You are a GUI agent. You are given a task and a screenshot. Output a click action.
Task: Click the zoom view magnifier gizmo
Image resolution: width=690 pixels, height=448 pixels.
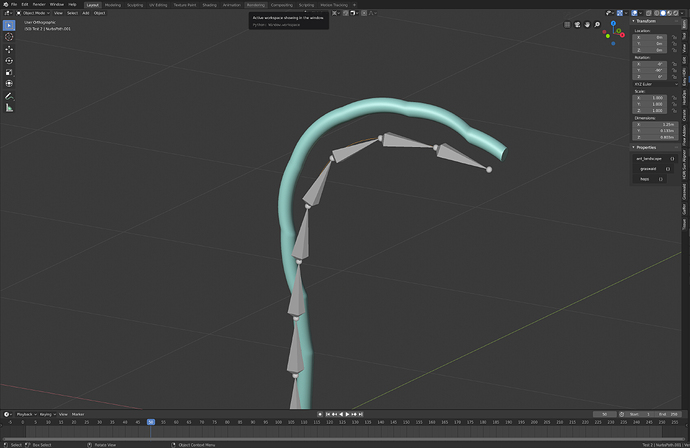pyautogui.click(x=597, y=25)
